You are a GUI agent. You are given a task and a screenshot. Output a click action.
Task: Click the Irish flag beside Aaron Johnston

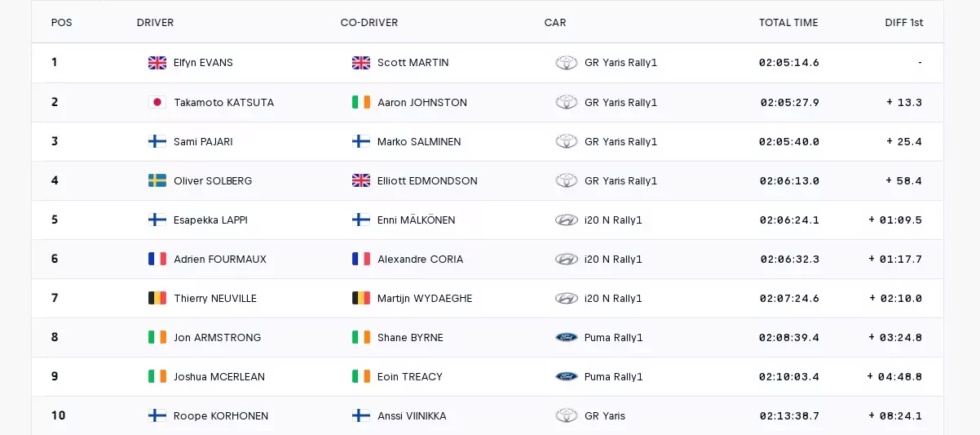[x=361, y=102]
